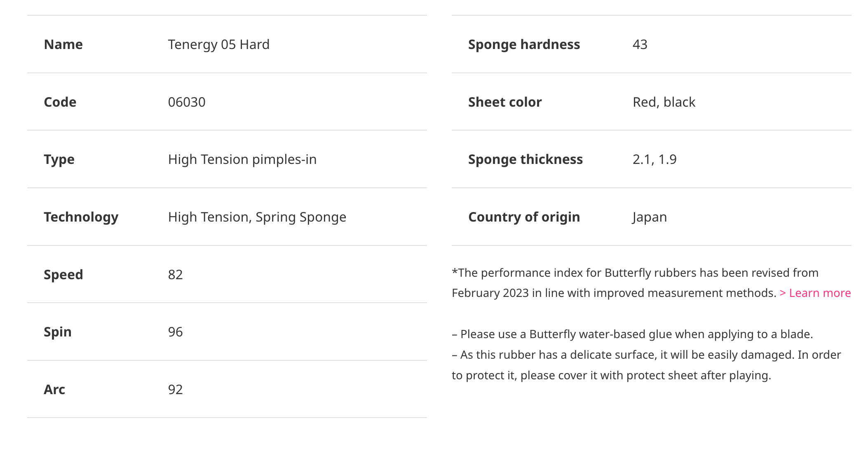Click the thickness values 2.1, 1.9

(x=654, y=159)
